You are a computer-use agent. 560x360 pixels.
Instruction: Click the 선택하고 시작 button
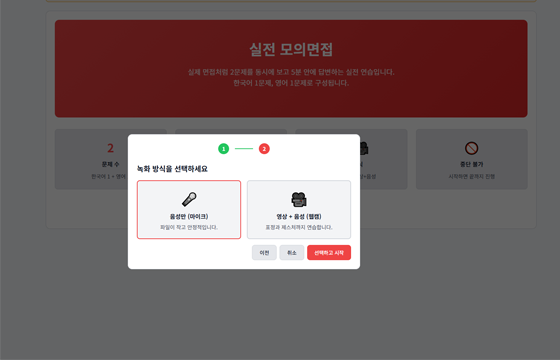(329, 252)
